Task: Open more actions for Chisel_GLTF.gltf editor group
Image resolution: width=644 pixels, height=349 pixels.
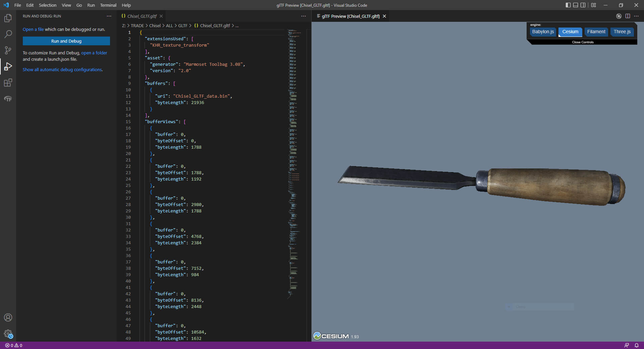Action: [x=304, y=16]
